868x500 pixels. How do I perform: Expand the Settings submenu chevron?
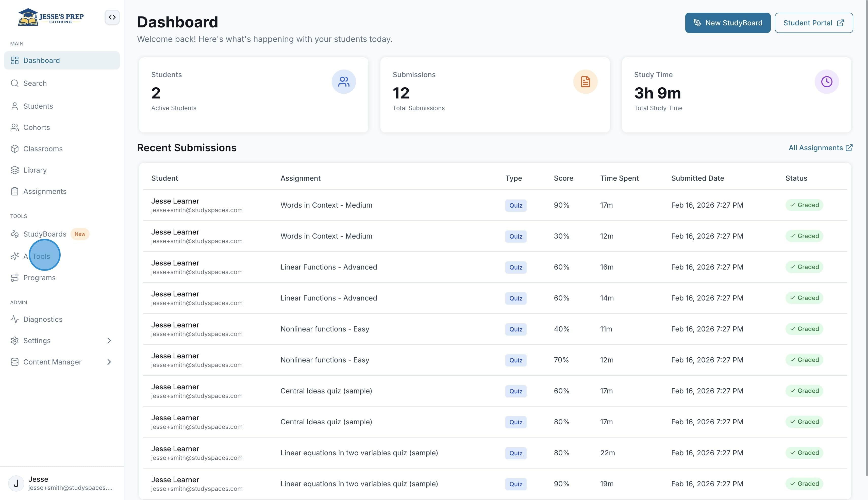[109, 341]
